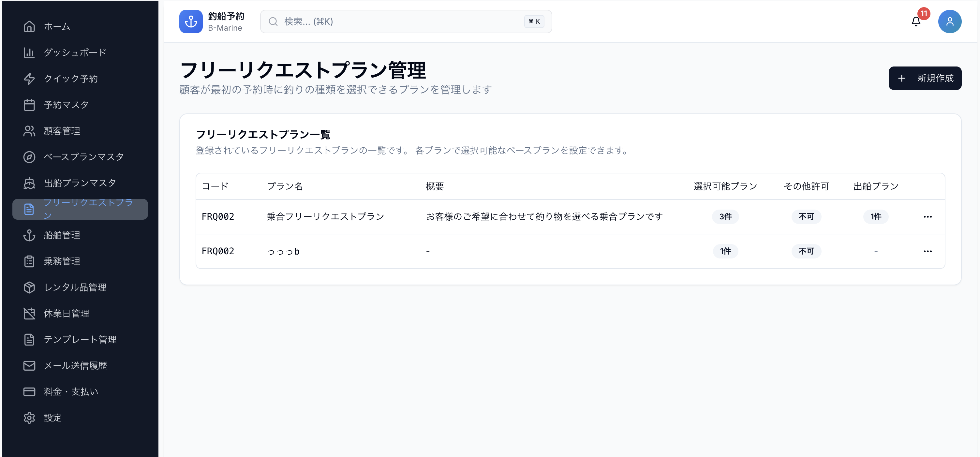Open 予約マスタ in sidebar

(66, 105)
